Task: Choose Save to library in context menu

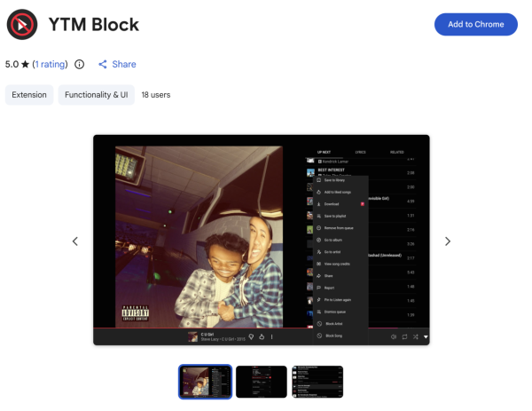Action: pos(340,180)
